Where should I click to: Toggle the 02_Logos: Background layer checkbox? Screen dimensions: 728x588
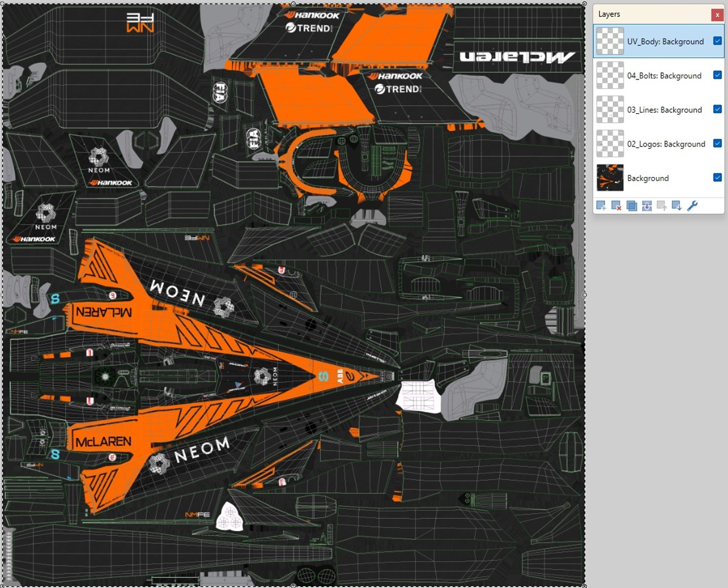pyautogui.click(x=717, y=143)
